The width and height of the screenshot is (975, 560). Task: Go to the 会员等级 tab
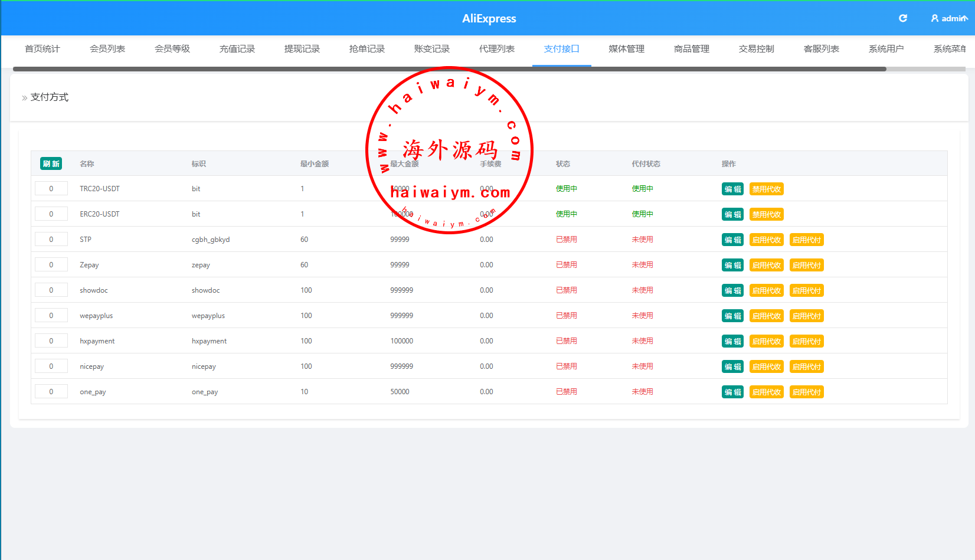point(172,49)
